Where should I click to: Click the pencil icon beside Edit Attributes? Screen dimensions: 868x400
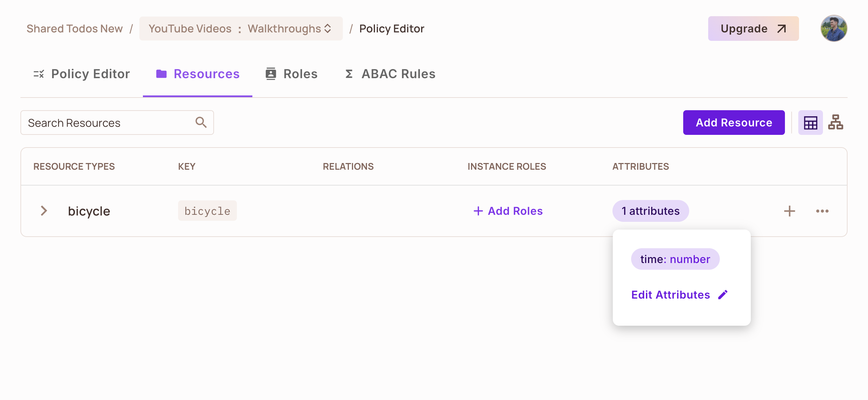723,295
